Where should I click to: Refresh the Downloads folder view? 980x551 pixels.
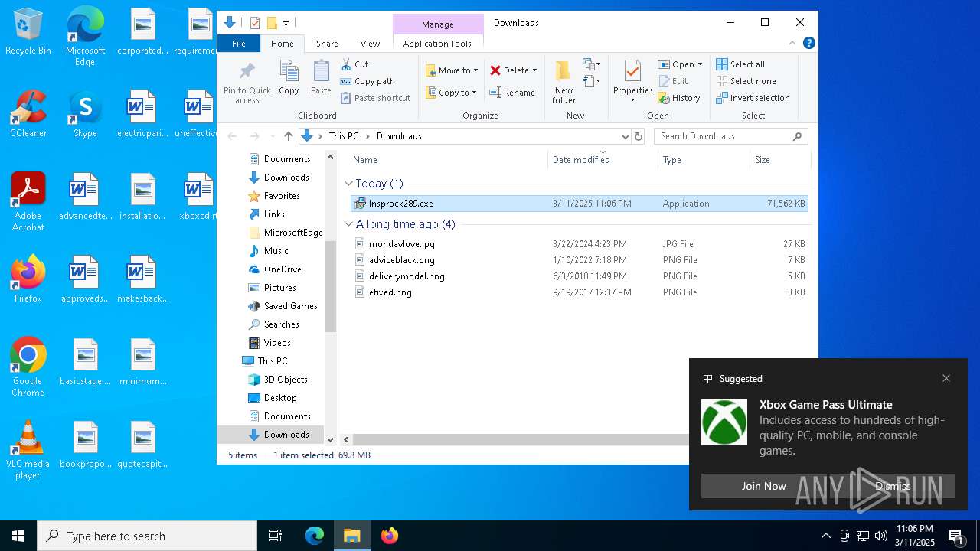(639, 136)
